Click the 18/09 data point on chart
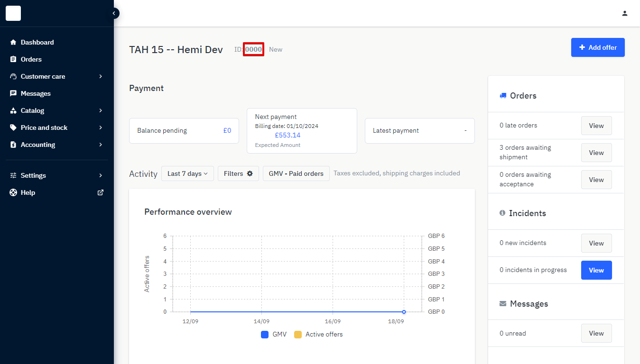 (x=404, y=312)
